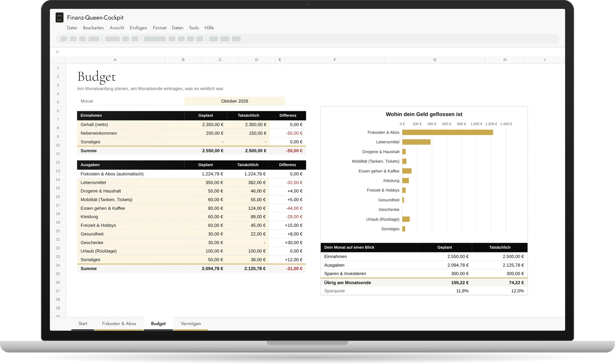
Task: Open the Bearbeiten menu
Action: click(x=93, y=28)
